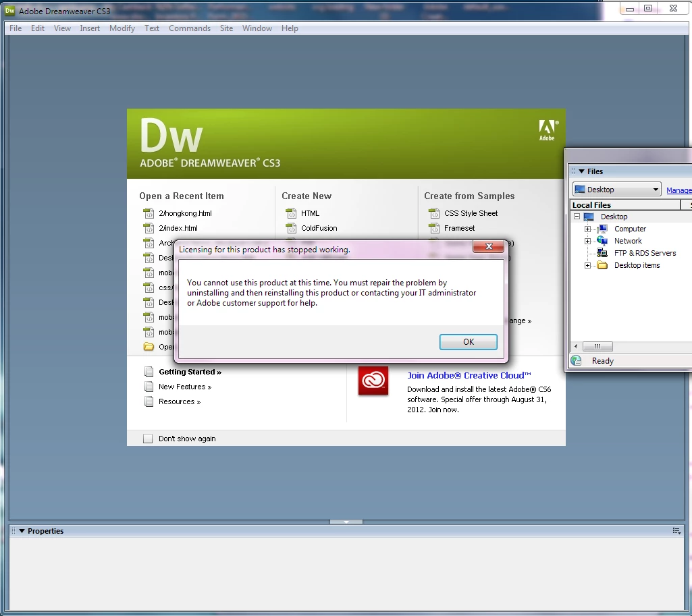
Task: Click the Network icon in file tree
Action: pos(602,241)
